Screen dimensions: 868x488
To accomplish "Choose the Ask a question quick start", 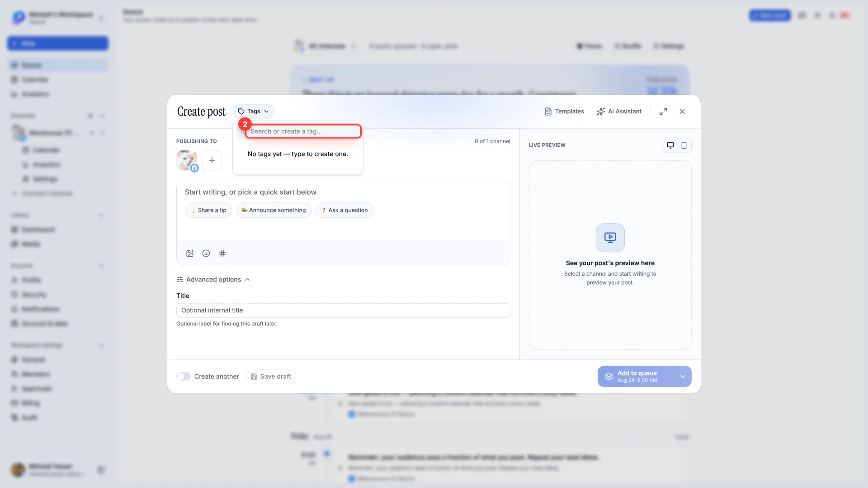I will tap(344, 210).
